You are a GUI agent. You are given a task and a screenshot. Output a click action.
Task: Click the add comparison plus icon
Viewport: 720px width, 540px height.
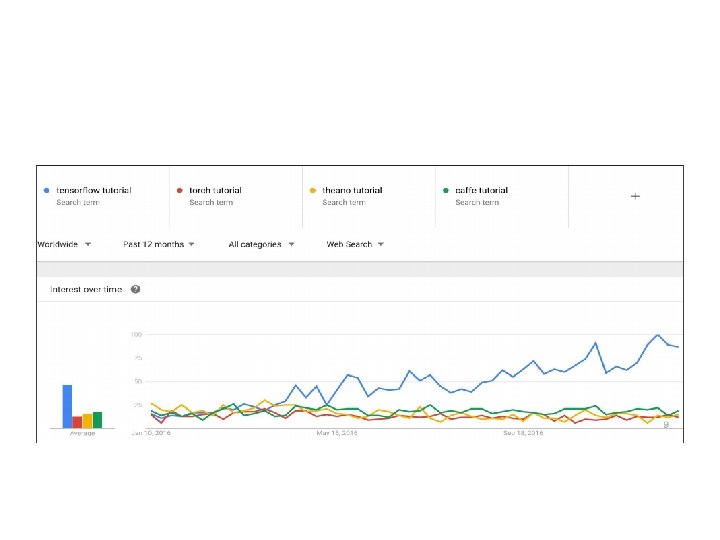point(635,196)
